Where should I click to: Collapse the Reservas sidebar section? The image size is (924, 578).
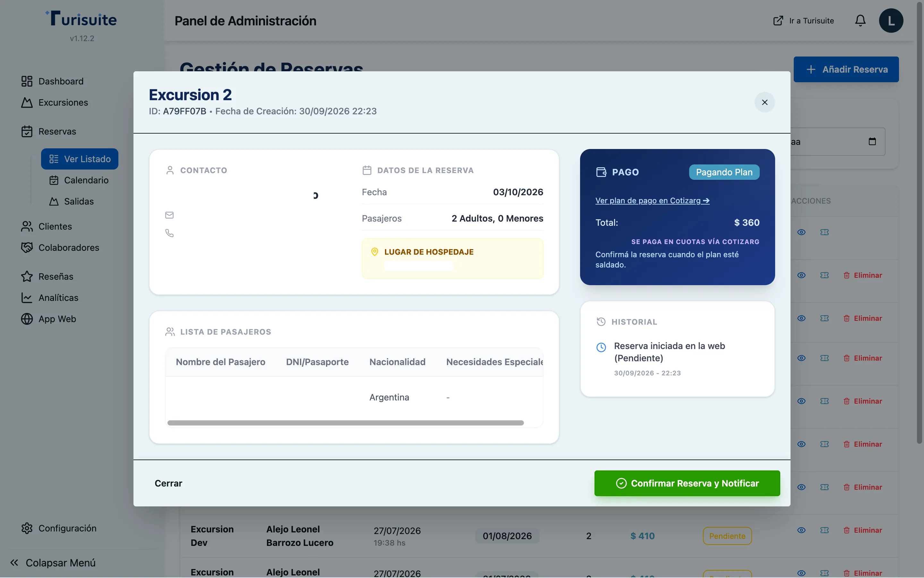click(48, 132)
